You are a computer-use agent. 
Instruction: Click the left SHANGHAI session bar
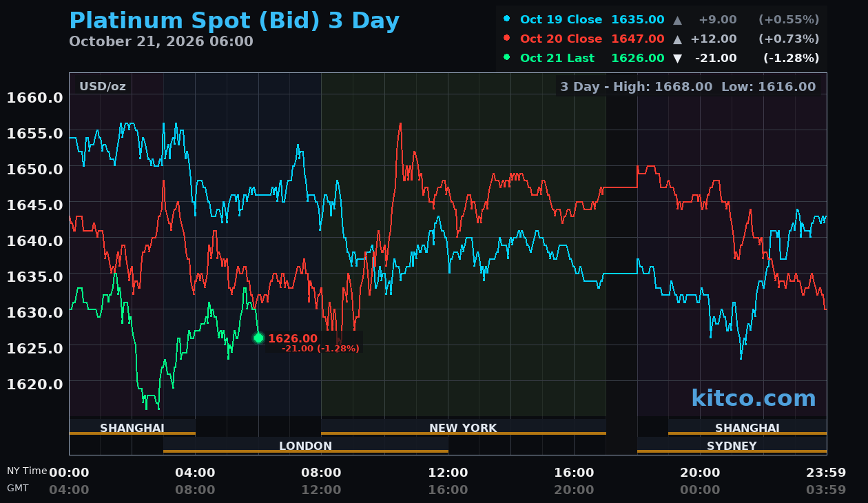coord(132,427)
